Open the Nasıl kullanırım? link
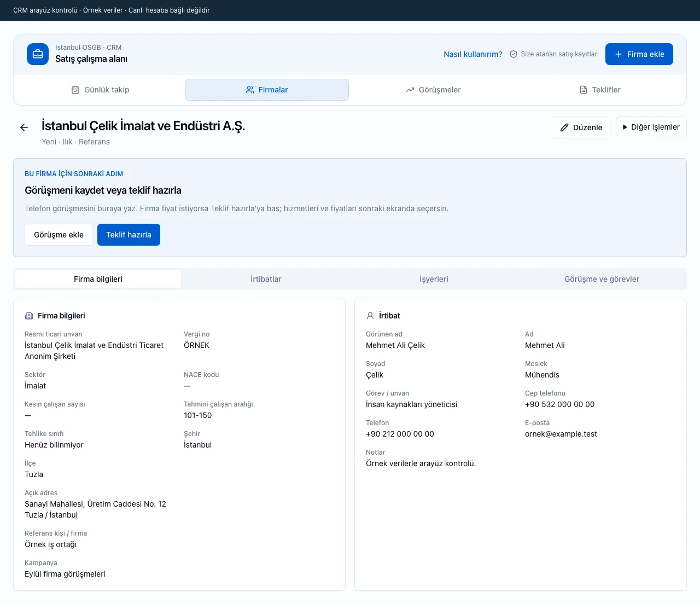The width and height of the screenshot is (700, 604). tap(472, 54)
